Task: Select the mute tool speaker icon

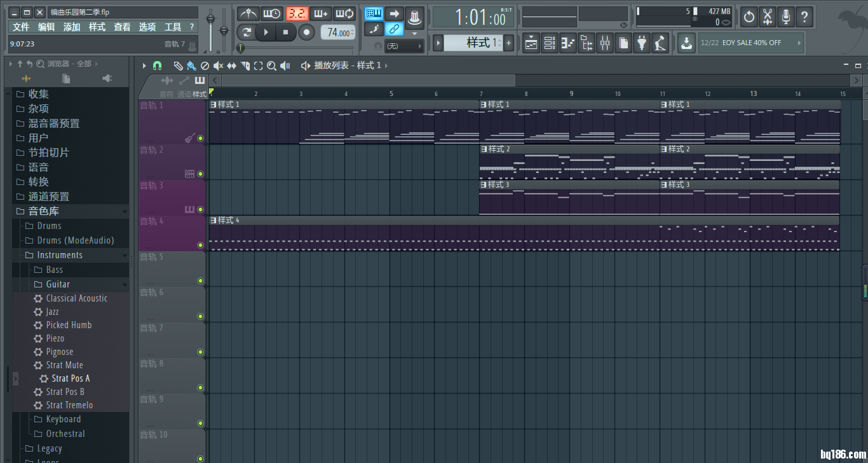Action: [218, 66]
